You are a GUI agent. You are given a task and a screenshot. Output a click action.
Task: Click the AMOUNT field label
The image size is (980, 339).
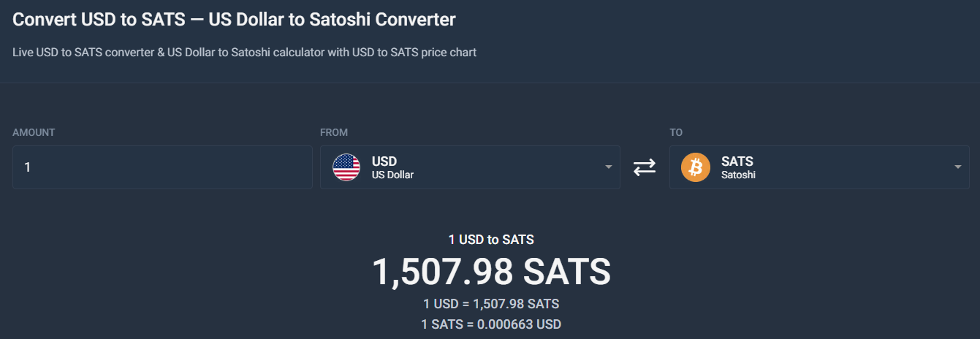click(34, 132)
